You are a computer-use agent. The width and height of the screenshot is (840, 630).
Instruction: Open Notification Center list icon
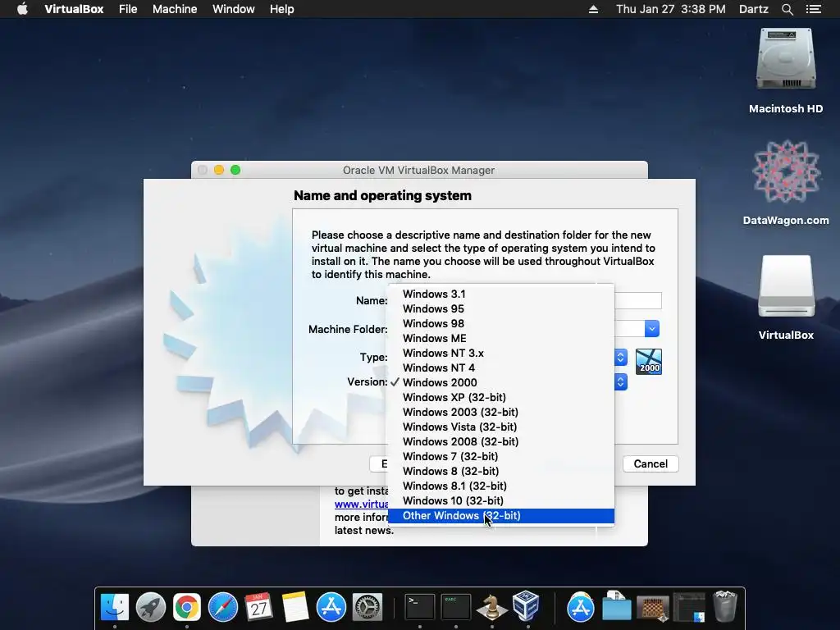[x=814, y=9]
